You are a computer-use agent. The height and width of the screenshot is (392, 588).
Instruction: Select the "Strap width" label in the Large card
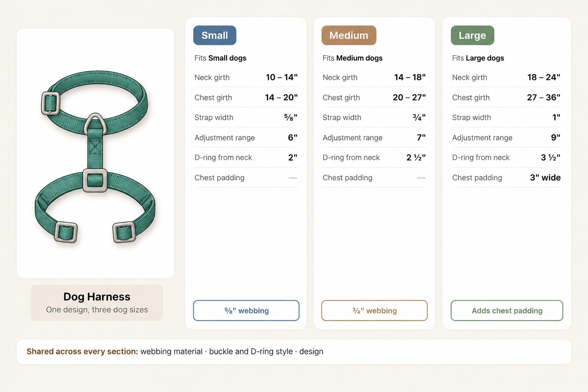click(472, 118)
